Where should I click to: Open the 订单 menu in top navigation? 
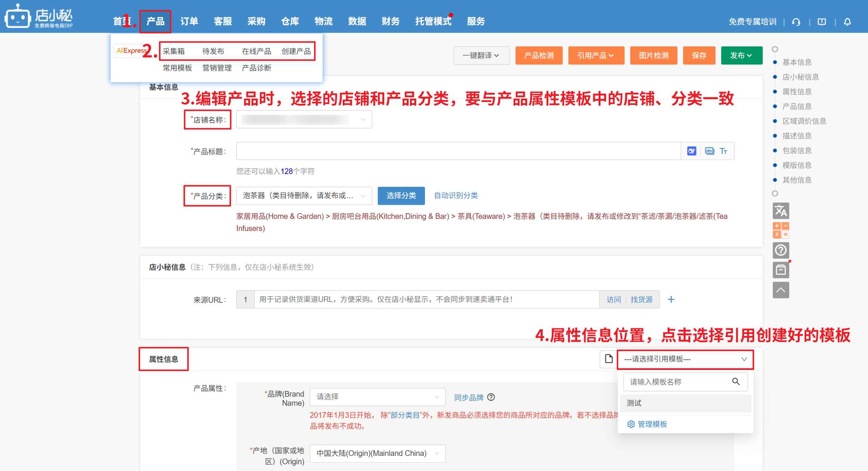[x=189, y=21]
